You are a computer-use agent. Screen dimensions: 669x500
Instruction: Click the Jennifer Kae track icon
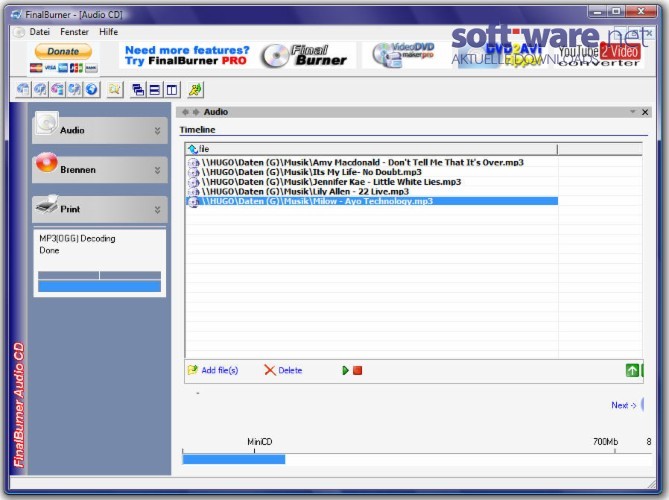194,182
